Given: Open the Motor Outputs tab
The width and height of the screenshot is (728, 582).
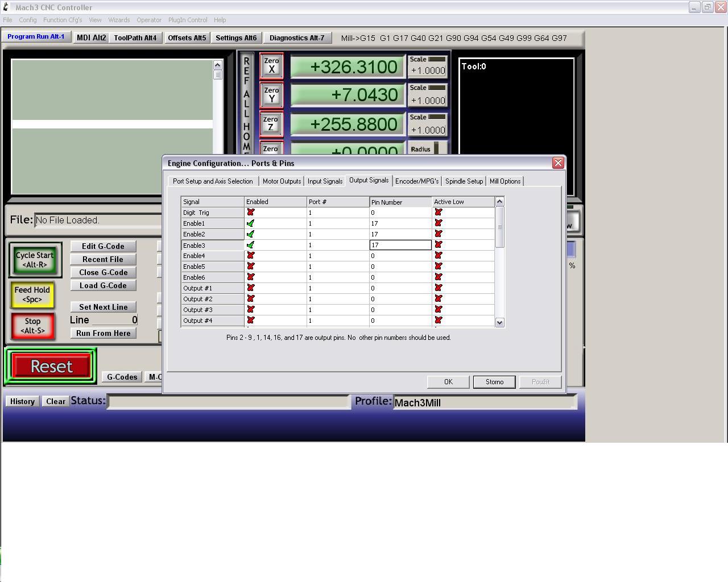Looking at the screenshot, I should (282, 181).
